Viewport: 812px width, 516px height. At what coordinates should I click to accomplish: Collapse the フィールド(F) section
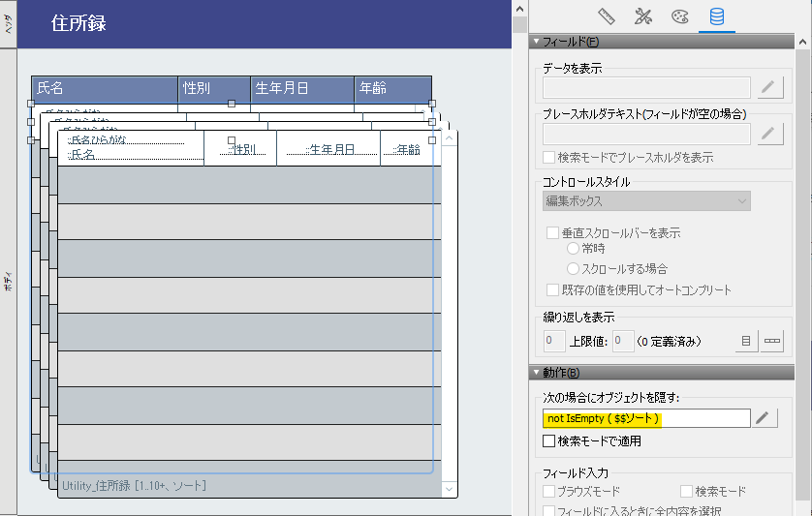[537, 42]
